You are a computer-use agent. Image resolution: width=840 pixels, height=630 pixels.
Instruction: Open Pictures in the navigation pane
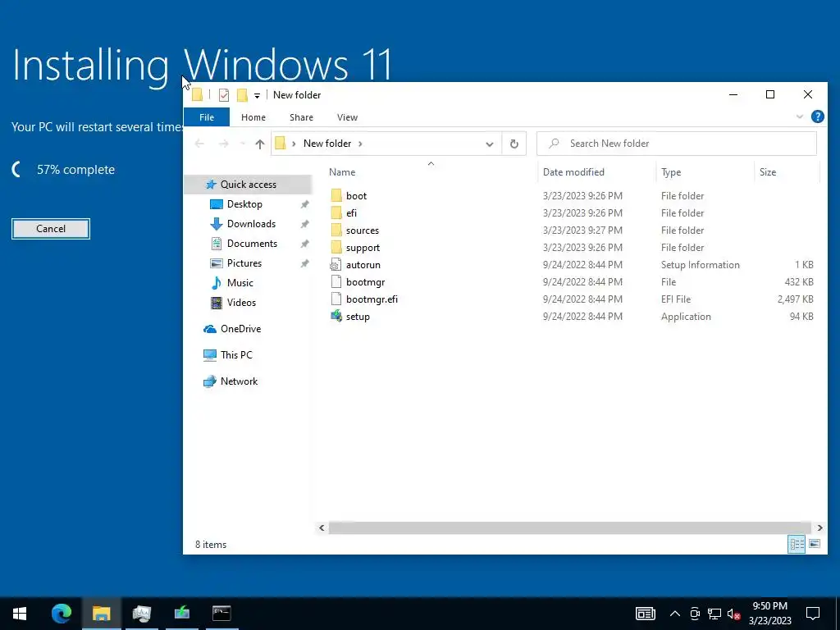(x=244, y=263)
